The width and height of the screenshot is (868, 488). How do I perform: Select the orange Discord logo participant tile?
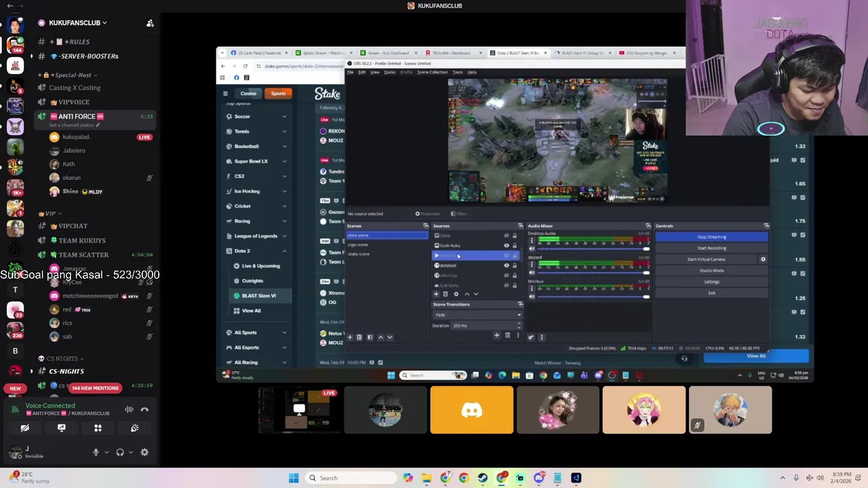472,410
